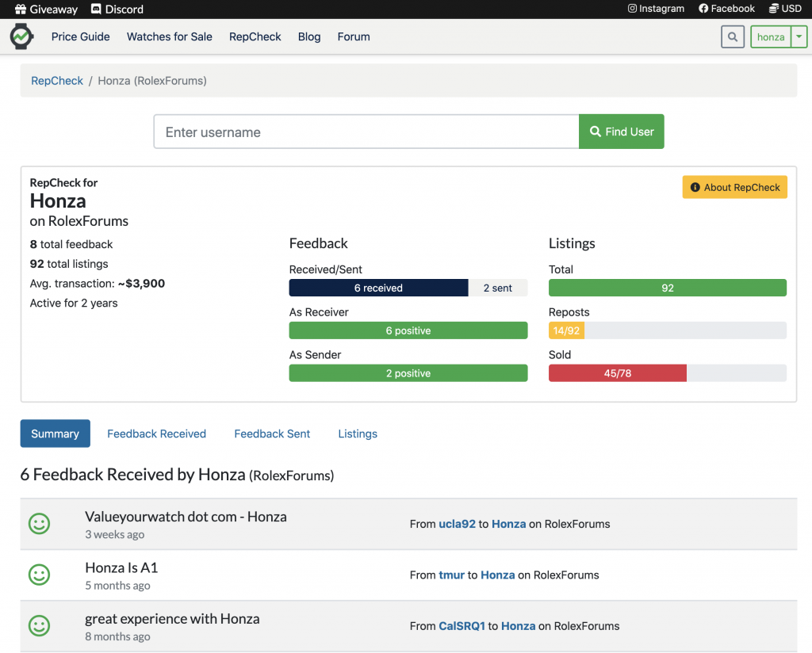The width and height of the screenshot is (812, 653).
Task: Click '8 months ago' timestamp
Action: click(x=117, y=636)
